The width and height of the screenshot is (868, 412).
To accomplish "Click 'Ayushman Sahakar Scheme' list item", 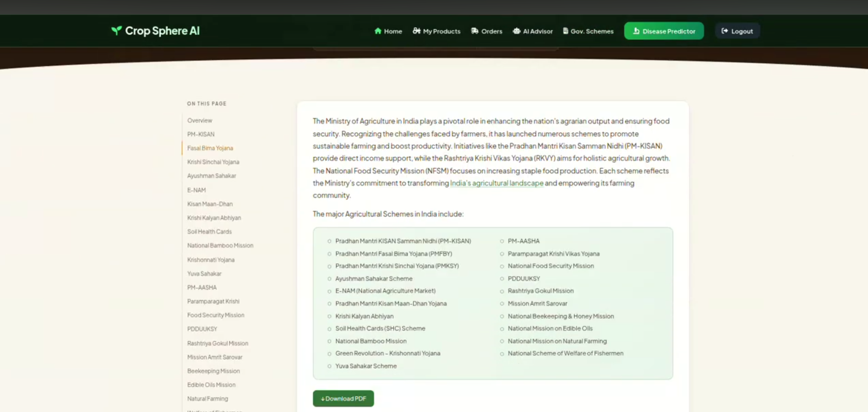I will pos(374,278).
